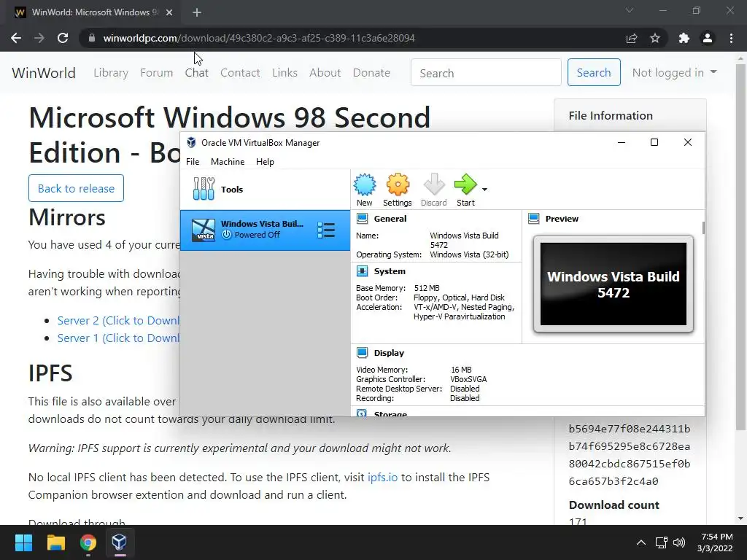Reload the WinWorld page
Image resolution: width=747 pixels, height=560 pixels.
point(63,38)
